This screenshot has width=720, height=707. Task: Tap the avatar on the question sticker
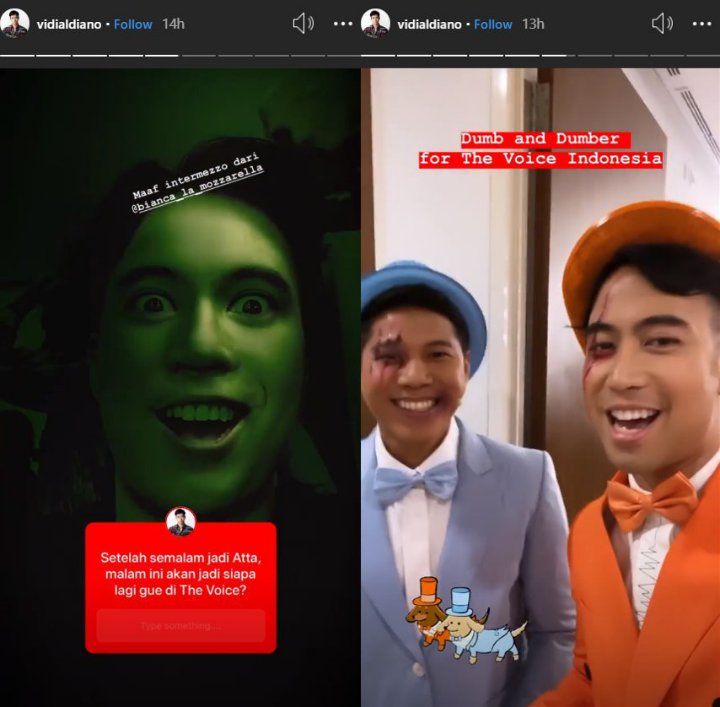tap(181, 522)
